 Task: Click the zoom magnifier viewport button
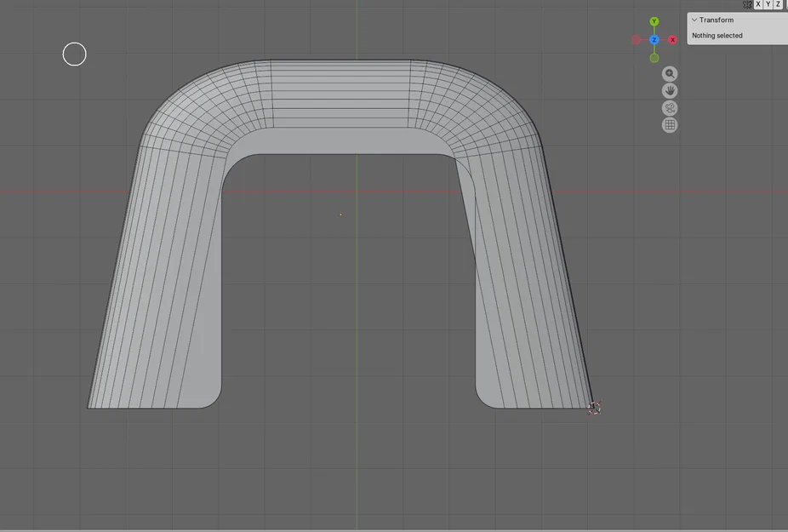point(670,74)
